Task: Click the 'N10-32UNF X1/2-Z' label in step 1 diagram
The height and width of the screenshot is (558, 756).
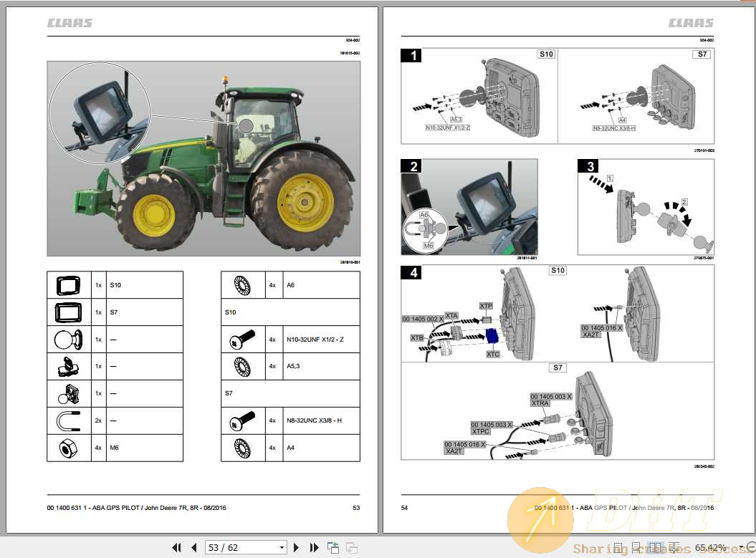Action: click(x=448, y=128)
